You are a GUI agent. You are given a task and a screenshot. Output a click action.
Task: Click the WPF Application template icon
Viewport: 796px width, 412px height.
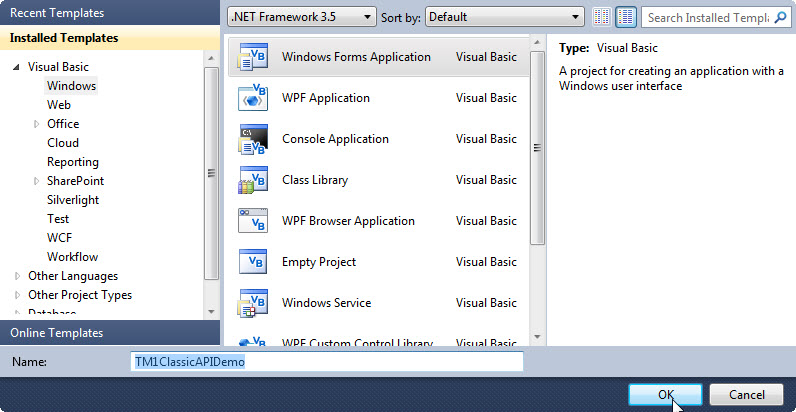pos(253,98)
